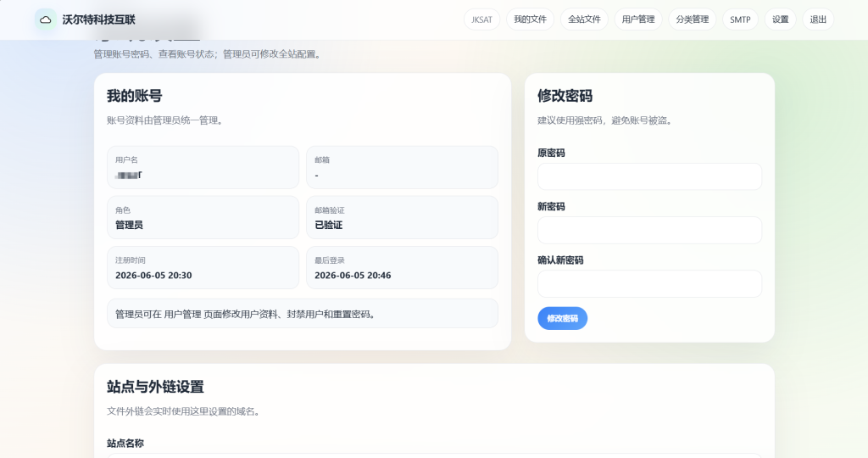Viewport: 868px width, 458px height.
Task: Click 建议使用强密码 hint text
Action: coord(606,120)
